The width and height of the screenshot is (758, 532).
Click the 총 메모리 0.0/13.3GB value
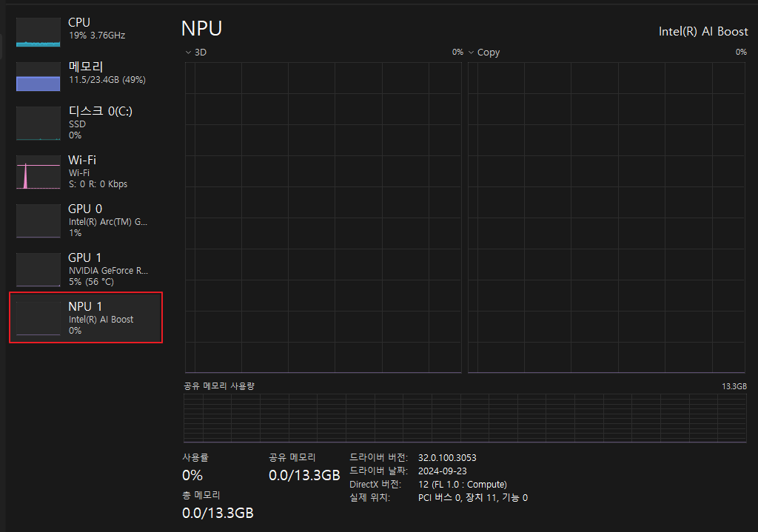tap(218, 513)
